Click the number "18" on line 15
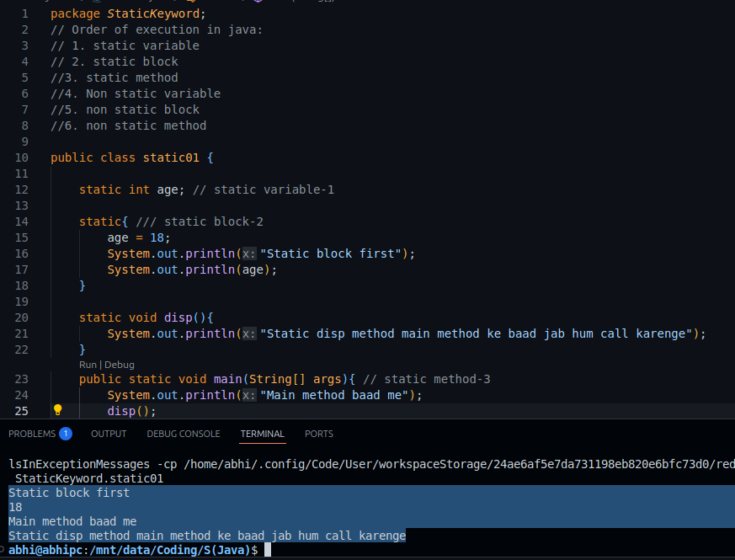The image size is (735, 560). tap(157, 237)
